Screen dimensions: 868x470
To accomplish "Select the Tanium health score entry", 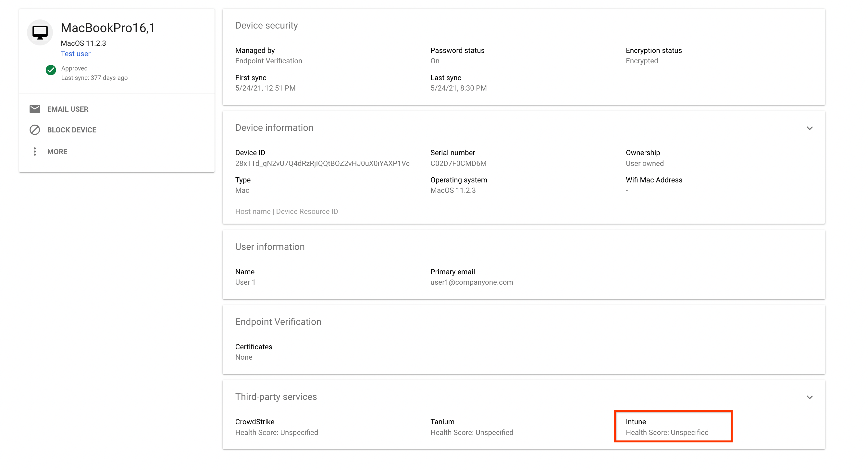I will [471, 427].
